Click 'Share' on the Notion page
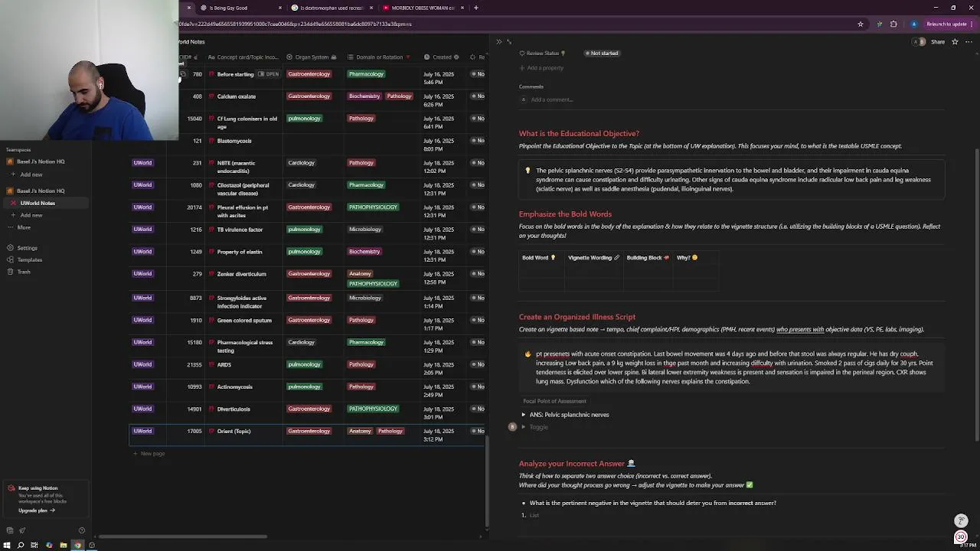 pos(938,41)
